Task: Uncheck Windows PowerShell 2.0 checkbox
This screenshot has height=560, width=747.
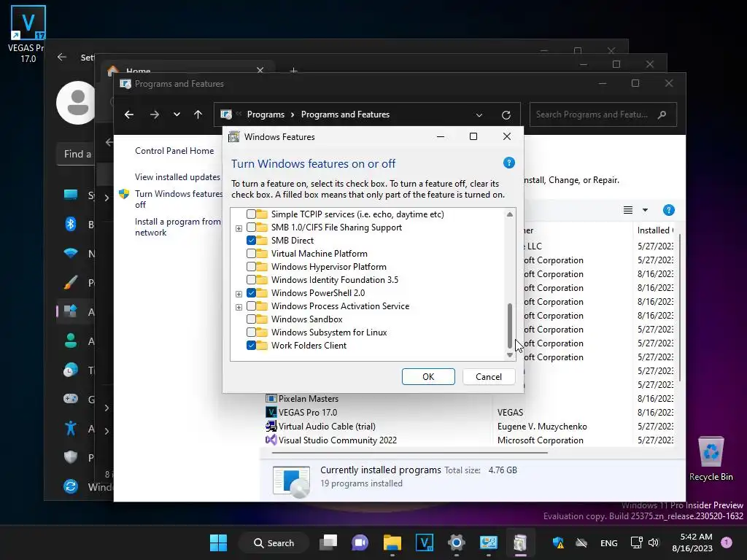Action: (251, 293)
